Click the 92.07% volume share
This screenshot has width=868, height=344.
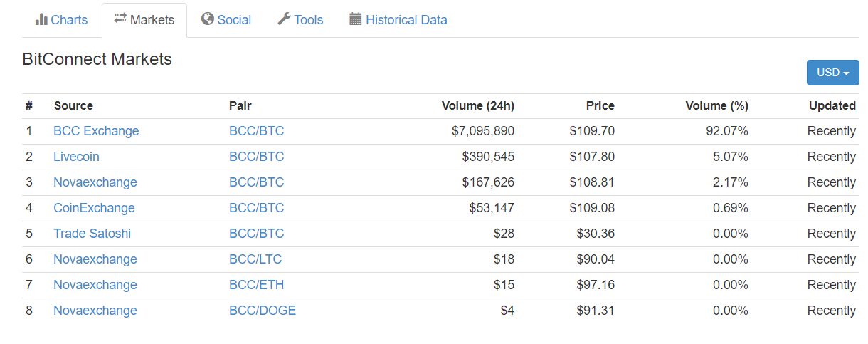pyautogui.click(x=727, y=131)
